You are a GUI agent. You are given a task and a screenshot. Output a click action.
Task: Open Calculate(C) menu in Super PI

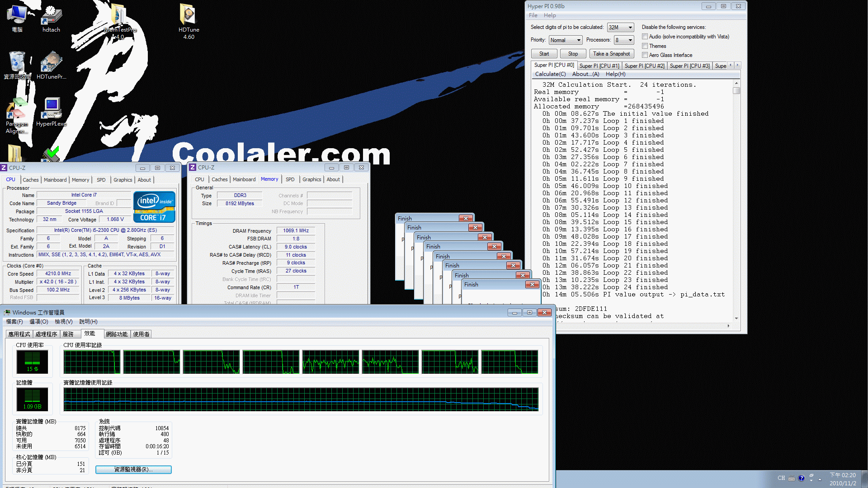click(550, 74)
